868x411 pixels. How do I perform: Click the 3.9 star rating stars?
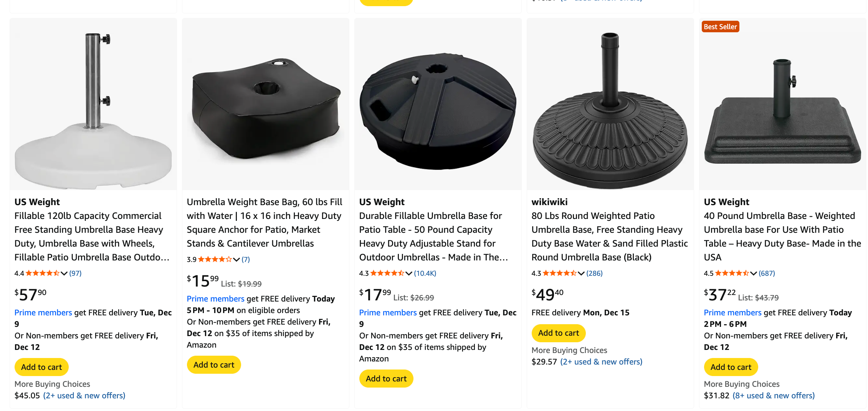point(215,260)
